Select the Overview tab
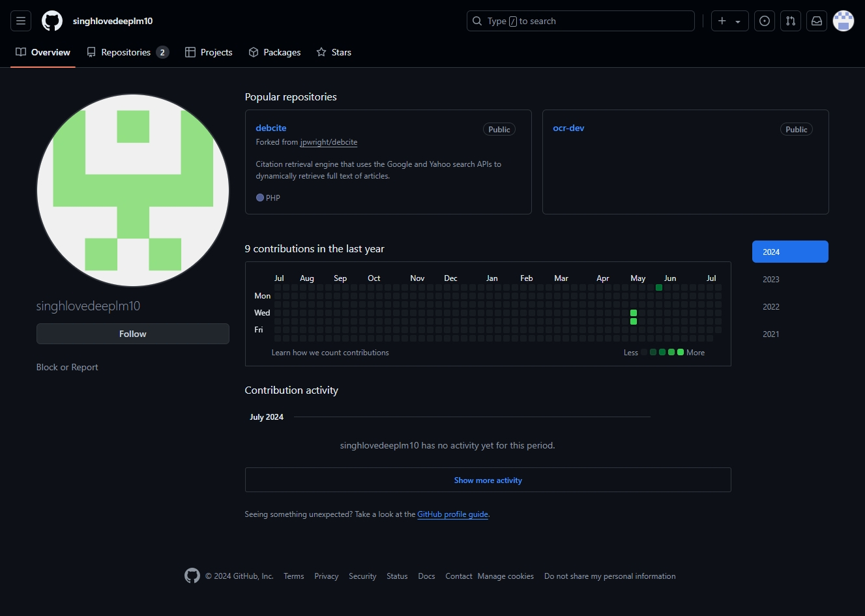Screen dimensions: 865x616 coord(43,52)
